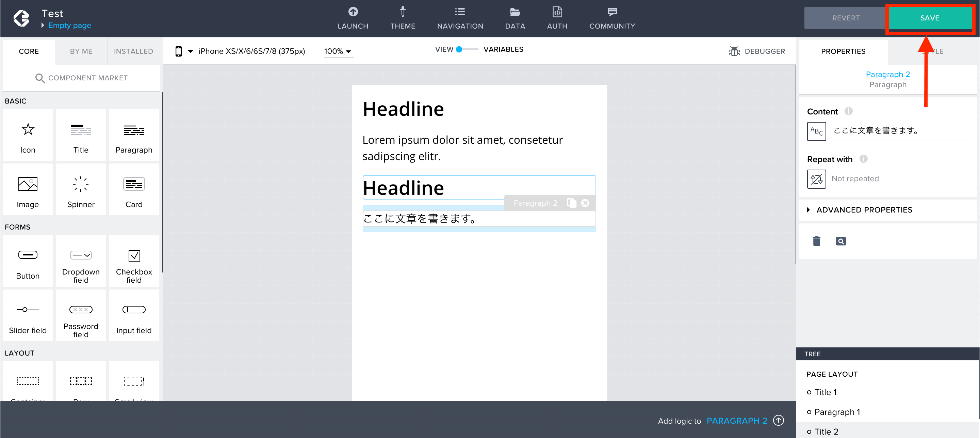Select the Lorem ipsum paragraph on canvas
This screenshot has height=438, width=980.
click(479, 148)
